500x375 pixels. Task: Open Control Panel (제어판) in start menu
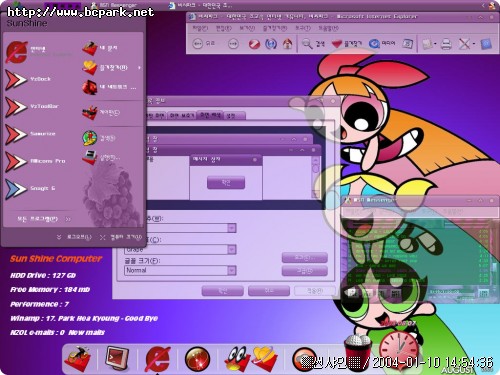[x=101, y=112]
